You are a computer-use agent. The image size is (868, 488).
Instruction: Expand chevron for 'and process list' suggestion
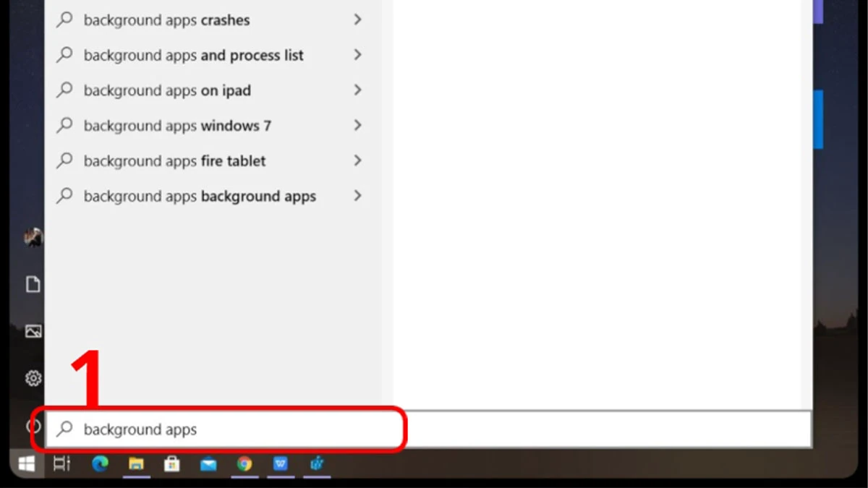tap(357, 54)
